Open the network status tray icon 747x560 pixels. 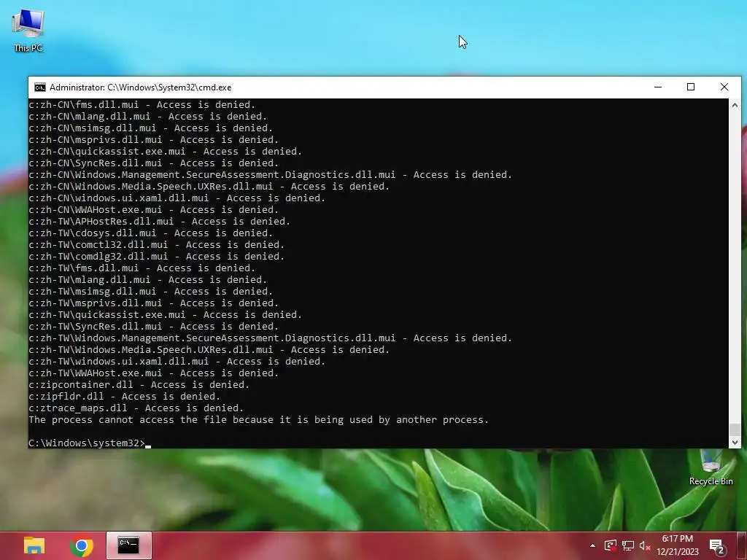628,545
